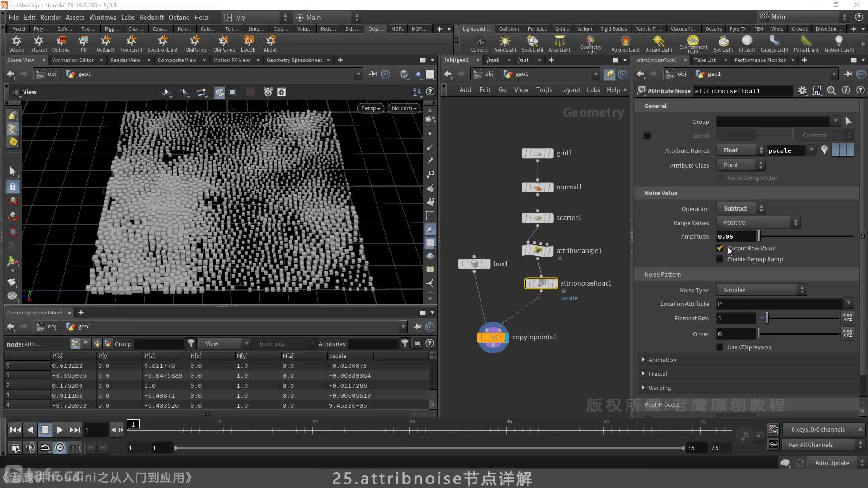This screenshot has width=868, height=488.
Task: Create a Camera from the shelf
Action: tap(479, 44)
